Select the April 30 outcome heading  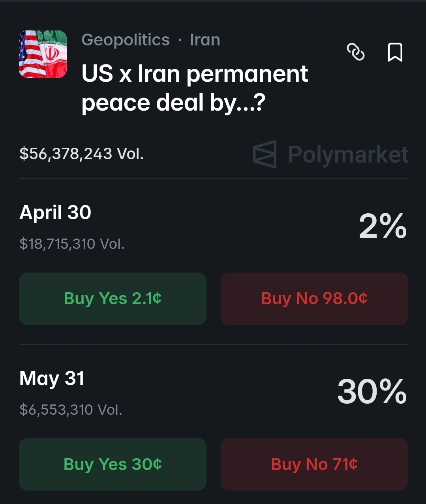point(55,213)
